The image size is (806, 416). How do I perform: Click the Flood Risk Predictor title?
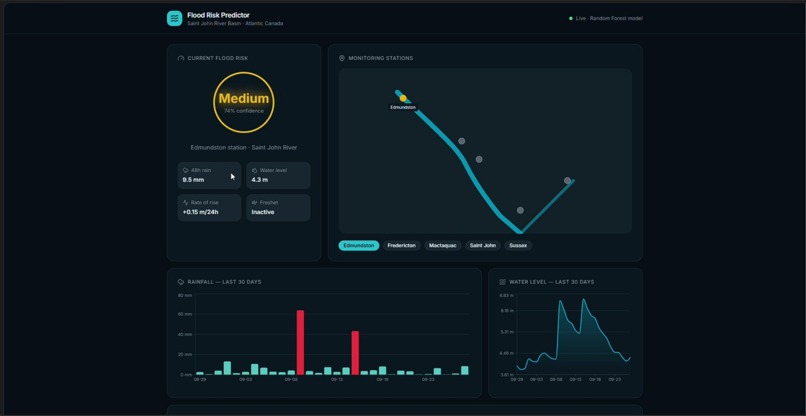(218, 15)
